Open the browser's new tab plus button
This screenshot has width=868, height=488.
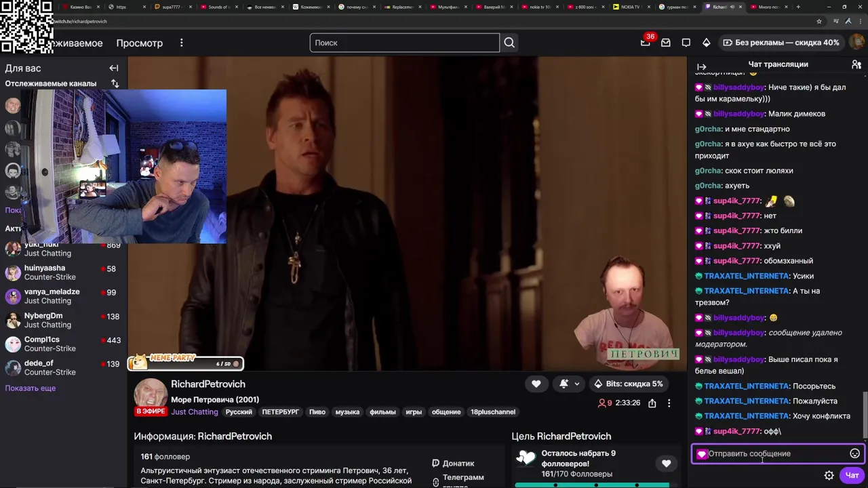point(797,7)
